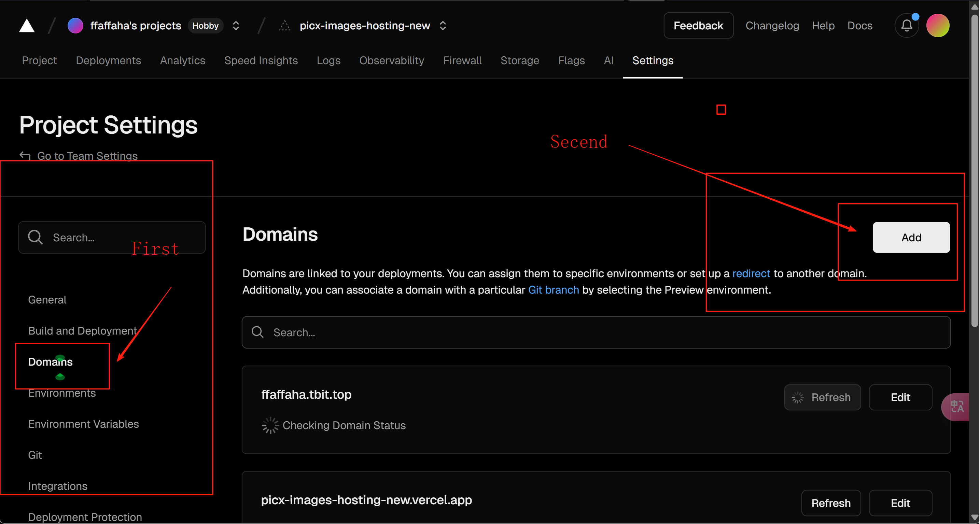Edit the ffaffaha.tbit.top domain
This screenshot has height=524, width=980.
[x=900, y=397]
